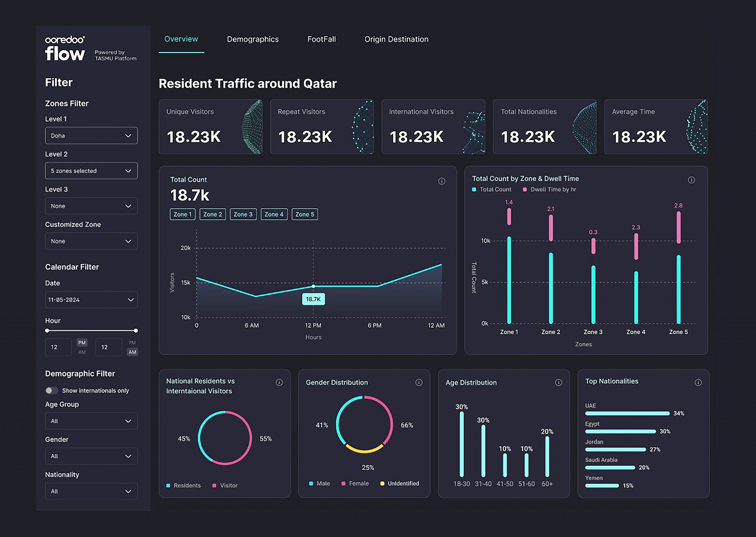Switch to the Overview tab
756x537 pixels.
181,39
